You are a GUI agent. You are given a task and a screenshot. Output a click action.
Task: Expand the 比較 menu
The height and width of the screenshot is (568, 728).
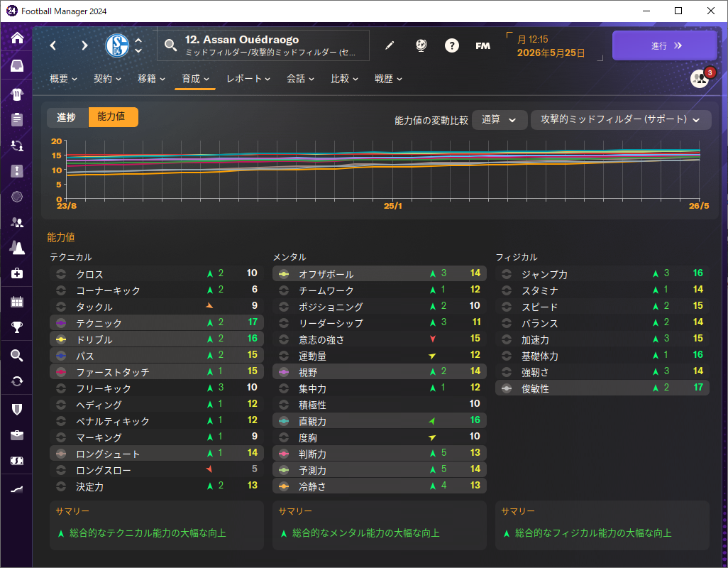345,79
